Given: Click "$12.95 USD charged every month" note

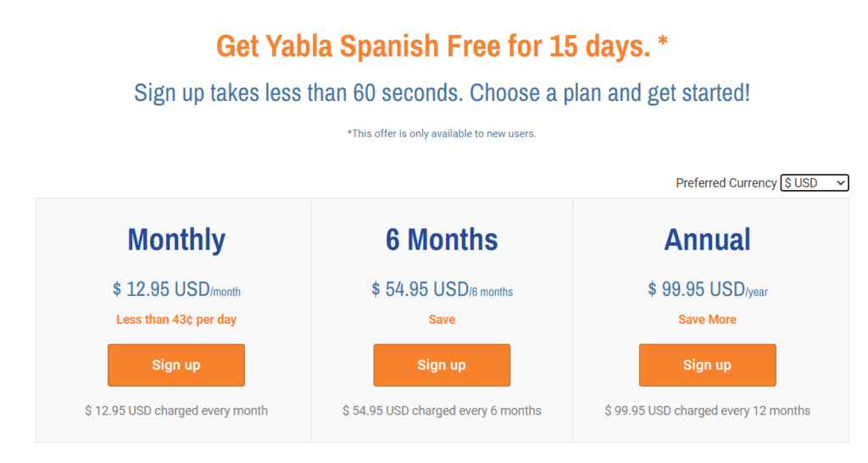Looking at the screenshot, I should 176,410.
